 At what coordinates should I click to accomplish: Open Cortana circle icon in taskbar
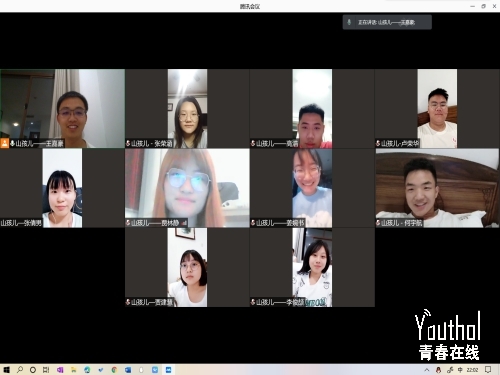coord(33,370)
